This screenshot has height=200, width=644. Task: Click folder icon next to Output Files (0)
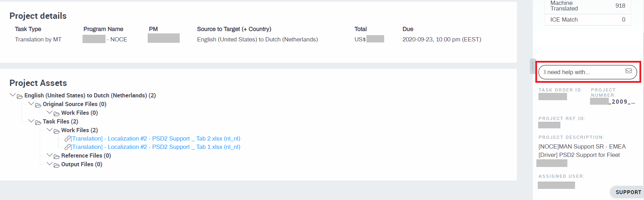[x=56, y=165]
